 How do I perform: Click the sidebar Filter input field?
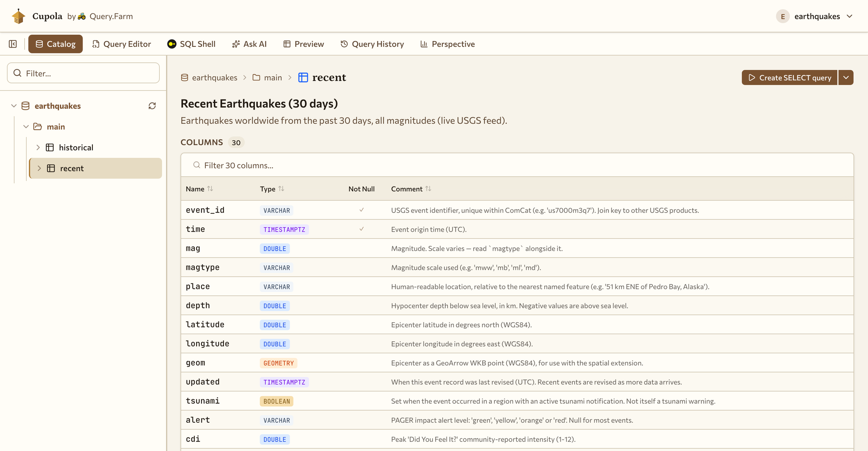83,73
